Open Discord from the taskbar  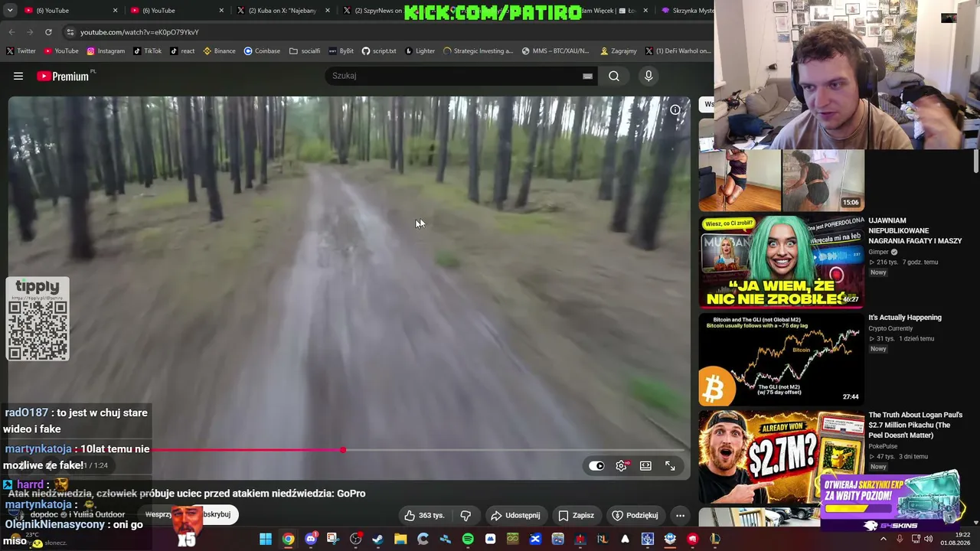coord(311,539)
